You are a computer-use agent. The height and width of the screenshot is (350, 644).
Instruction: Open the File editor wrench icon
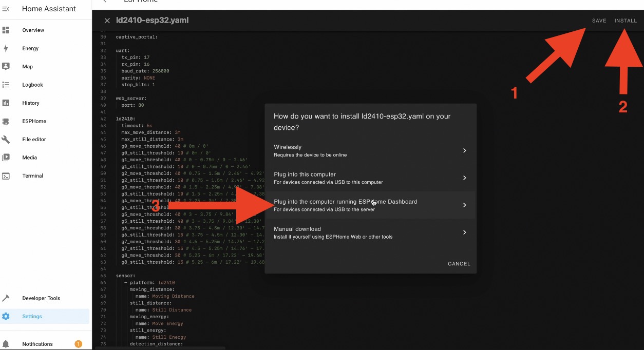[x=6, y=140]
